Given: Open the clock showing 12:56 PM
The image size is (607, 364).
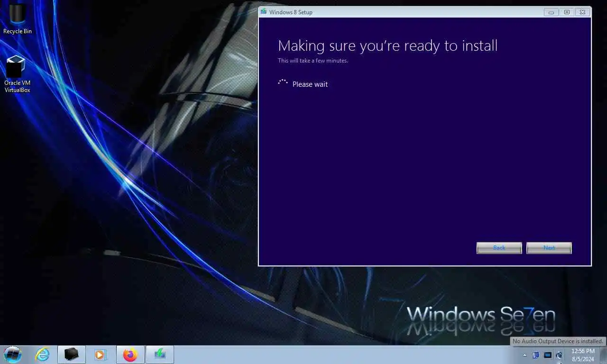Looking at the screenshot, I should 583,355.
